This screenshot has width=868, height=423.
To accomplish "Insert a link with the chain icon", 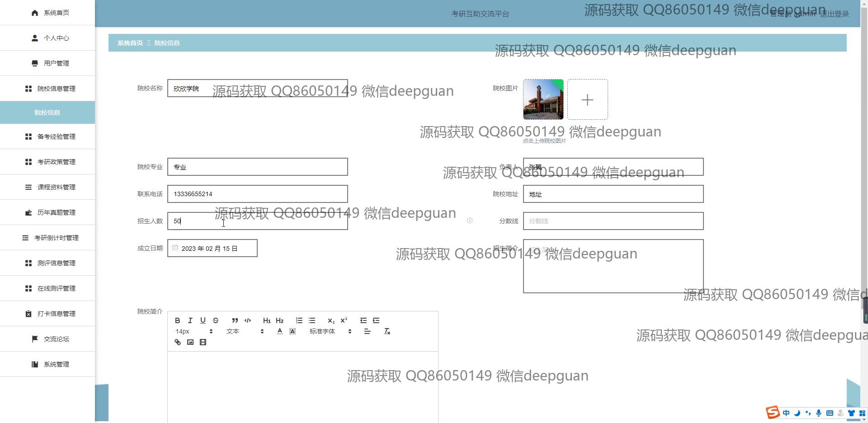I will pos(178,342).
